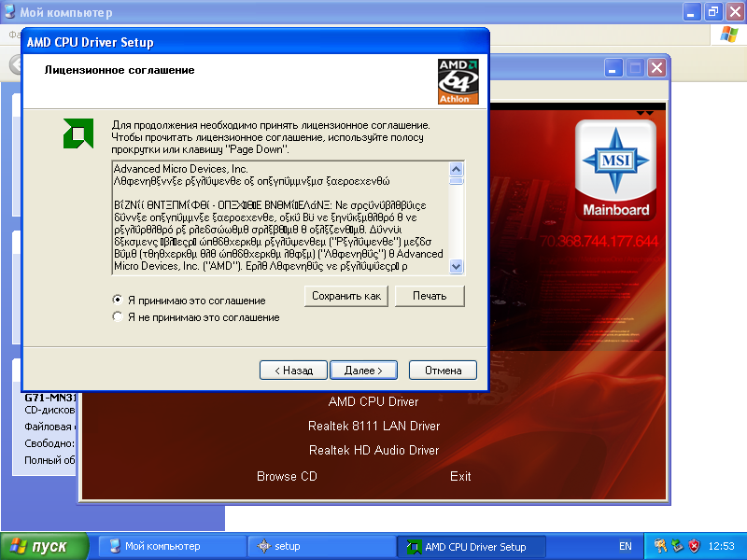This screenshot has width=747, height=560.
Task: Click the "Лицензионное соглашение" heading
Action: click(x=120, y=70)
